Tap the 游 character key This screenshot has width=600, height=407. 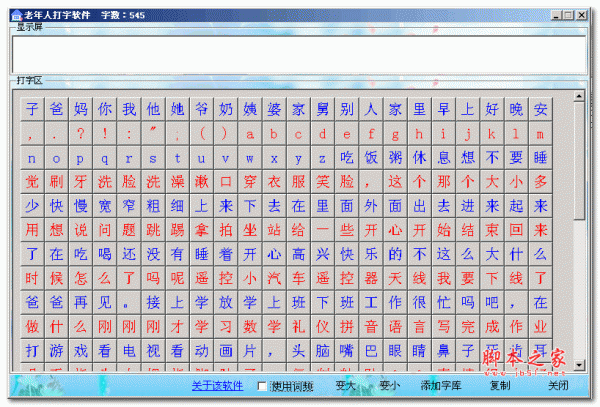[57, 350]
